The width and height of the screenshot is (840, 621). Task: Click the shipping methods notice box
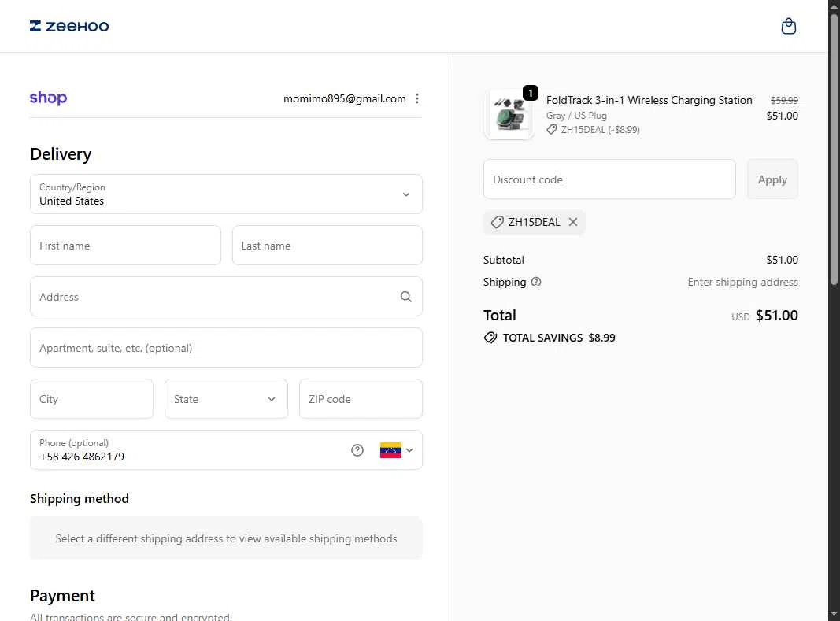[x=226, y=538]
